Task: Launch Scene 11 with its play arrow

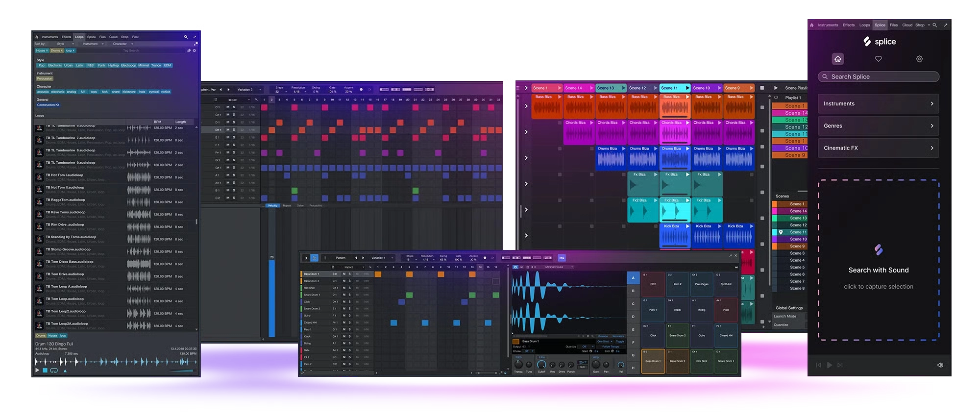Action: click(x=687, y=88)
